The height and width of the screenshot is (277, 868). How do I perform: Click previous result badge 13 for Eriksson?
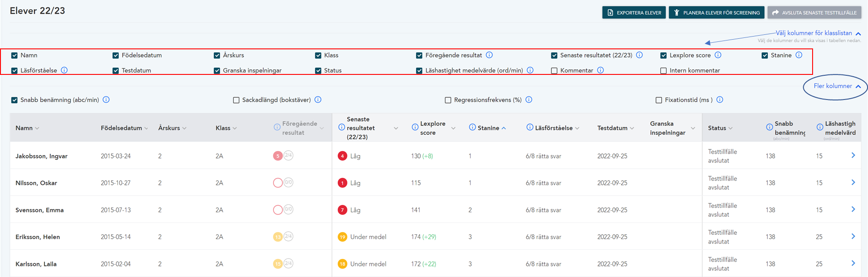(x=277, y=237)
